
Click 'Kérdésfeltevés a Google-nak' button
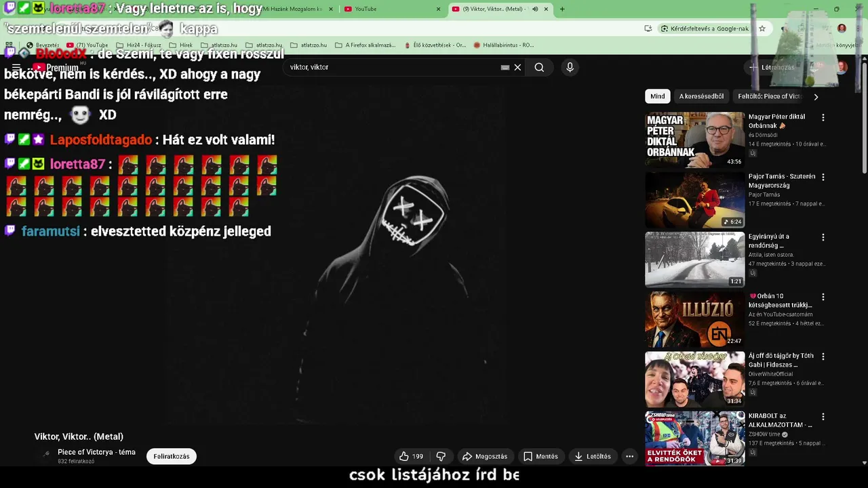705,28
